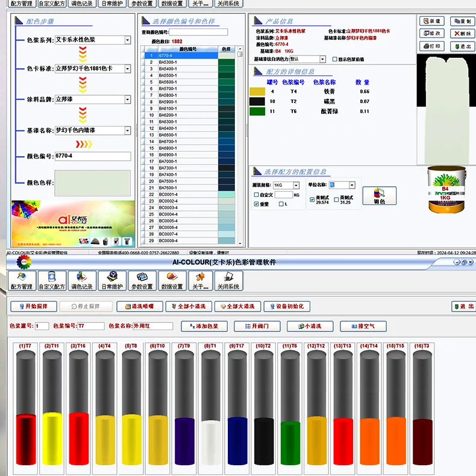Open 配方管理 in the lower window toolbar
The image size is (476, 476).
tap(22, 281)
